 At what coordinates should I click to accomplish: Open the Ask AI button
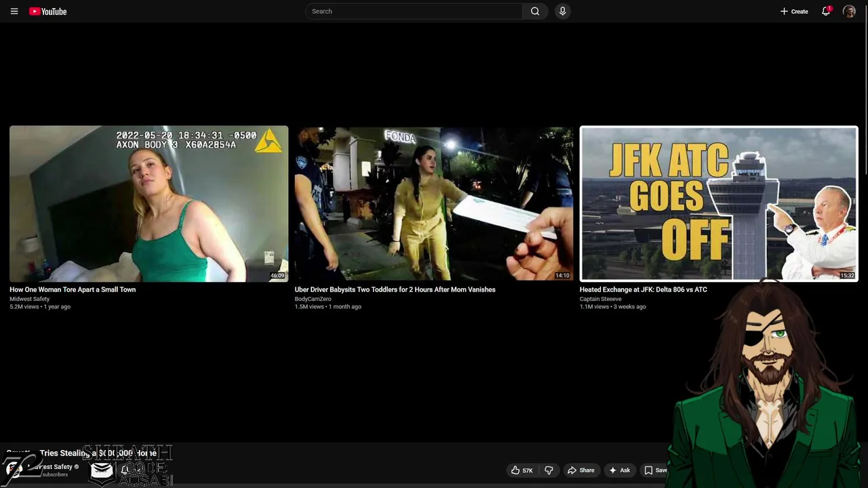[620, 470]
